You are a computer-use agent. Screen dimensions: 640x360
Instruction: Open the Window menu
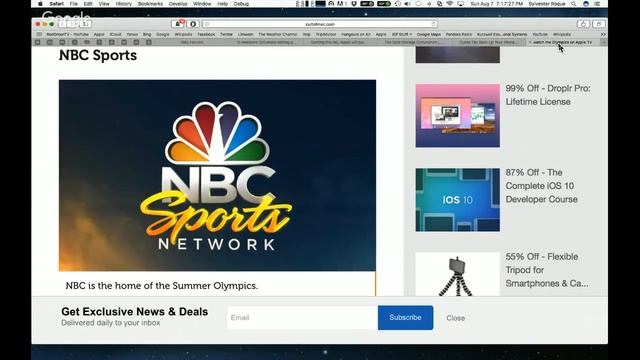[202, 4]
